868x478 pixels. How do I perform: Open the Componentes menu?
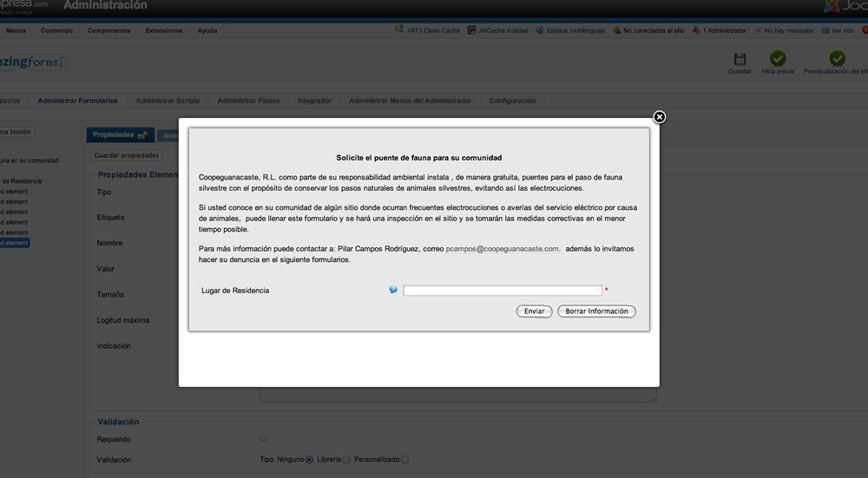[109, 30]
